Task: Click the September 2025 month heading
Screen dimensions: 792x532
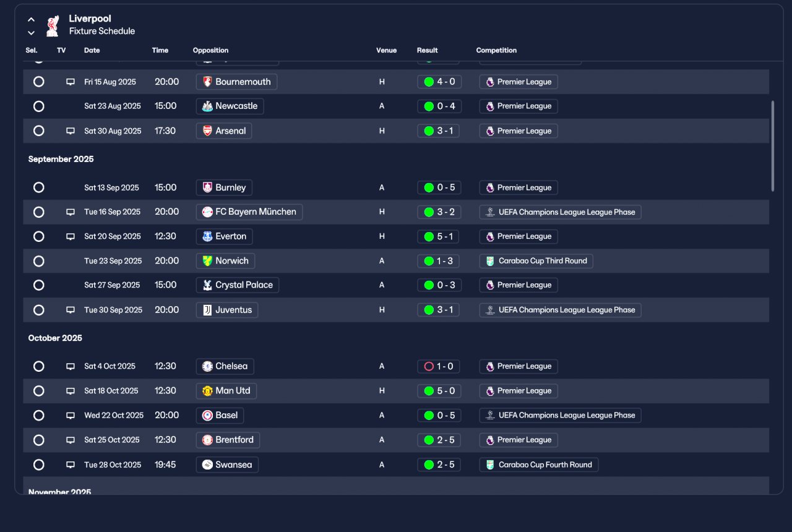Action: [x=61, y=159]
